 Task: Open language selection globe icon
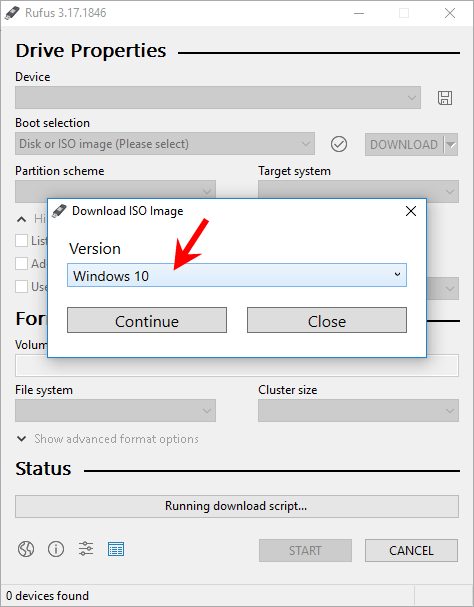(26, 549)
